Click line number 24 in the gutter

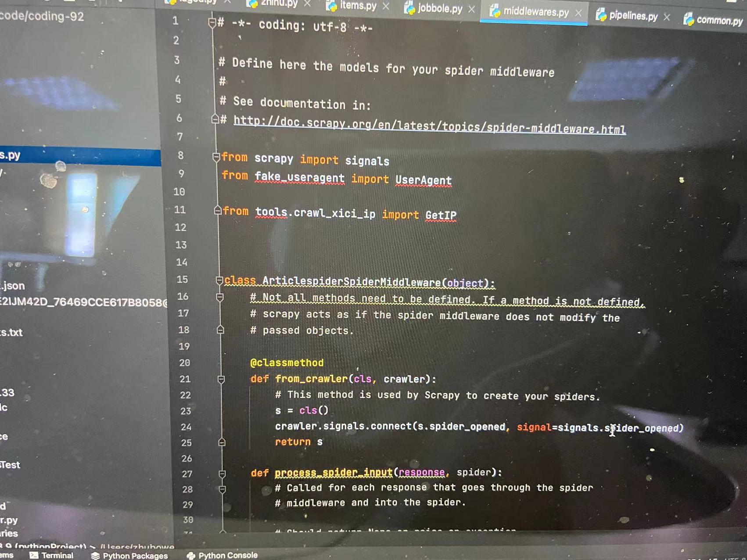(x=186, y=427)
